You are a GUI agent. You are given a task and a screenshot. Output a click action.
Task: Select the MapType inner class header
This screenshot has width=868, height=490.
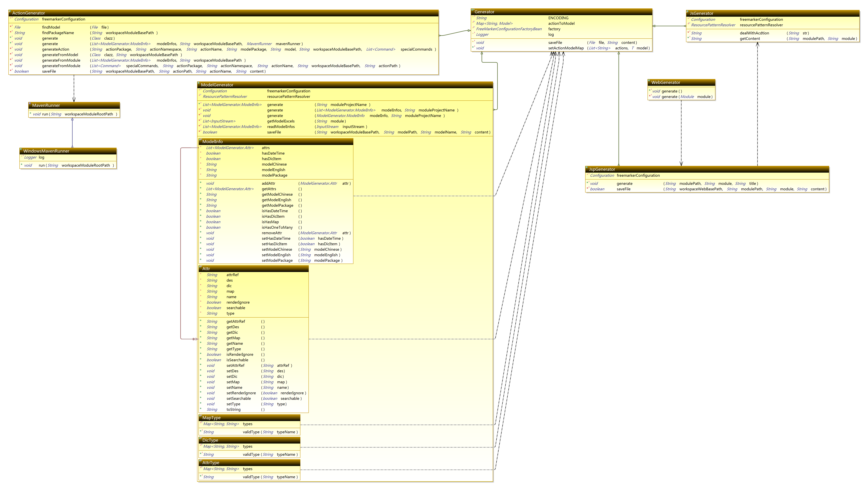pos(249,418)
